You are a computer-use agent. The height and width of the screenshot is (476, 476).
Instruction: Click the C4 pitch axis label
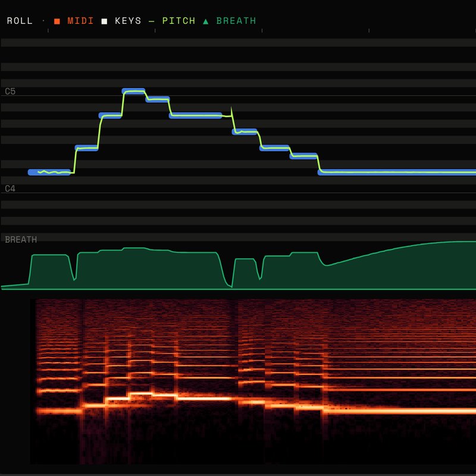(10, 189)
